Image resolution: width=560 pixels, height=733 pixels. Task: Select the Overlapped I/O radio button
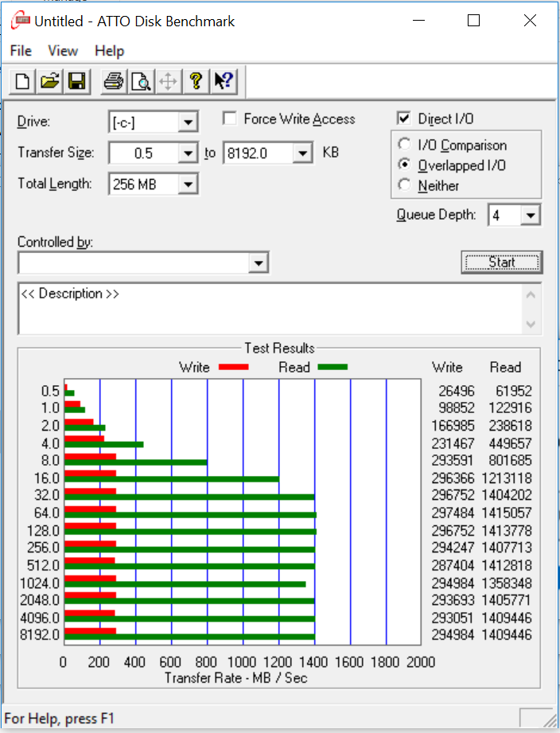[x=404, y=165]
